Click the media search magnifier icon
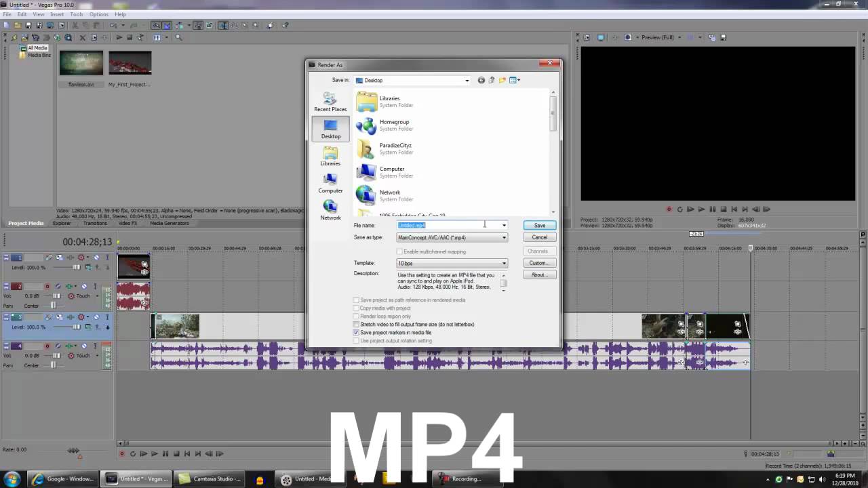The height and width of the screenshot is (488, 868). pos(179,37)
